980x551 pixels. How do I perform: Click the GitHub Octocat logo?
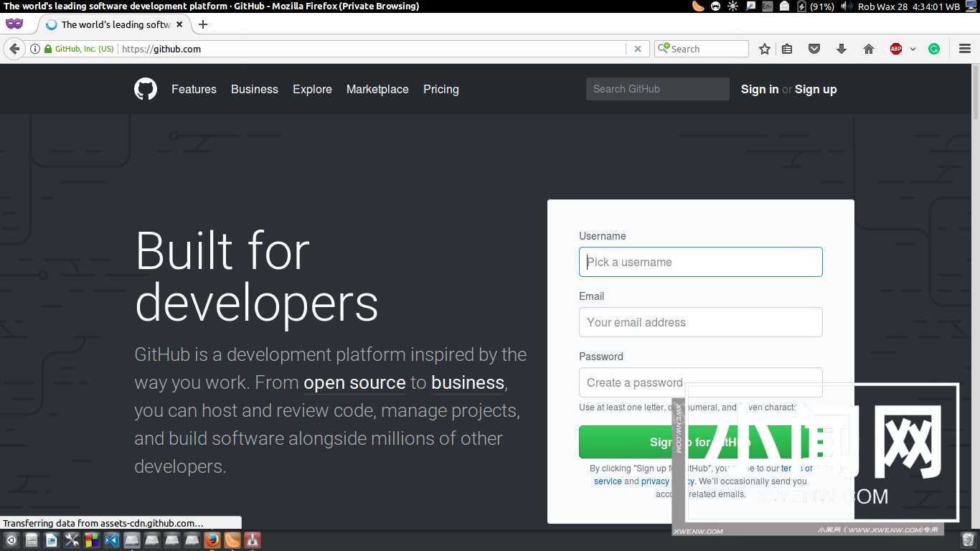pyautogui.click(x=146, y=89)
